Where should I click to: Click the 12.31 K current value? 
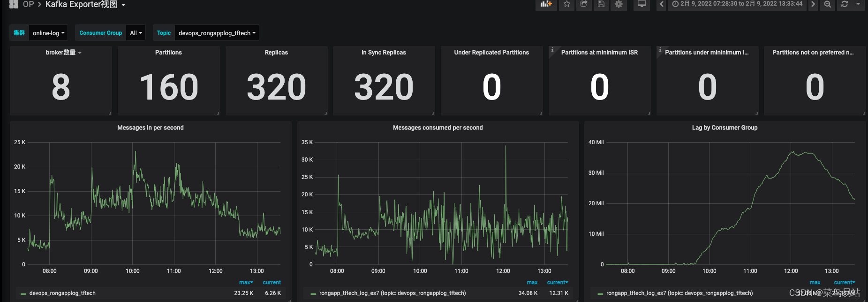(x=559, y=293)
